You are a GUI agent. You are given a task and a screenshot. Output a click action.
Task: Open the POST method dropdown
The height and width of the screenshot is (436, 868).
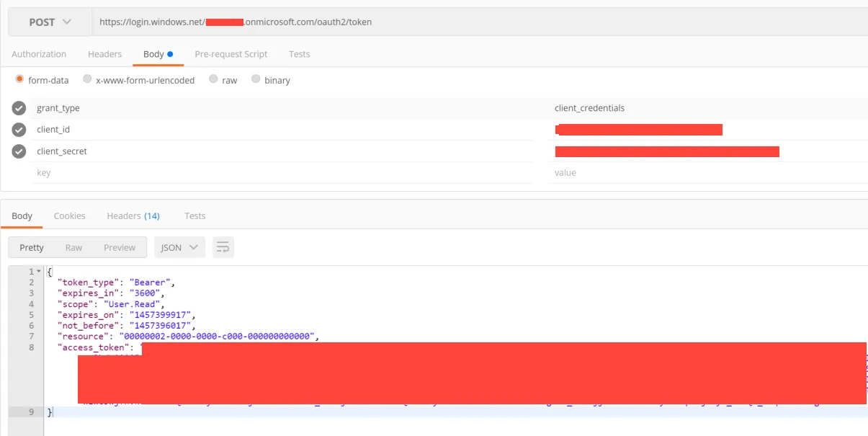tap(50, 22)
